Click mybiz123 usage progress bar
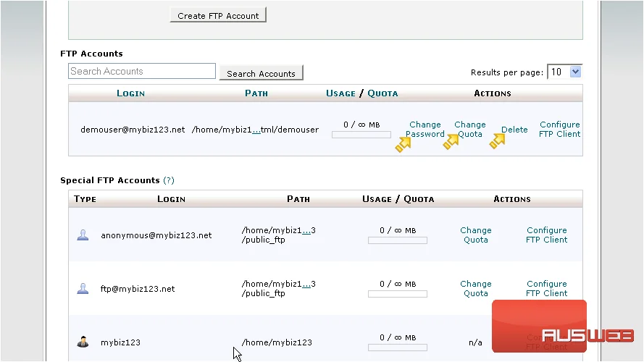644x362 pixels. click(x=398, y=348)
